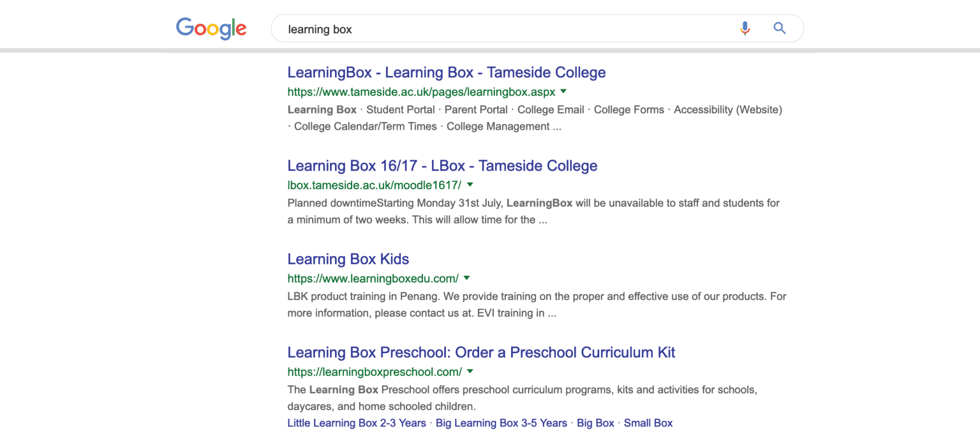The width and height of the screenshot is (980, 445).
Task: Click the snippet text starting 'Planned downtimeStarting Monday'
Action: (x=533, y=211)
